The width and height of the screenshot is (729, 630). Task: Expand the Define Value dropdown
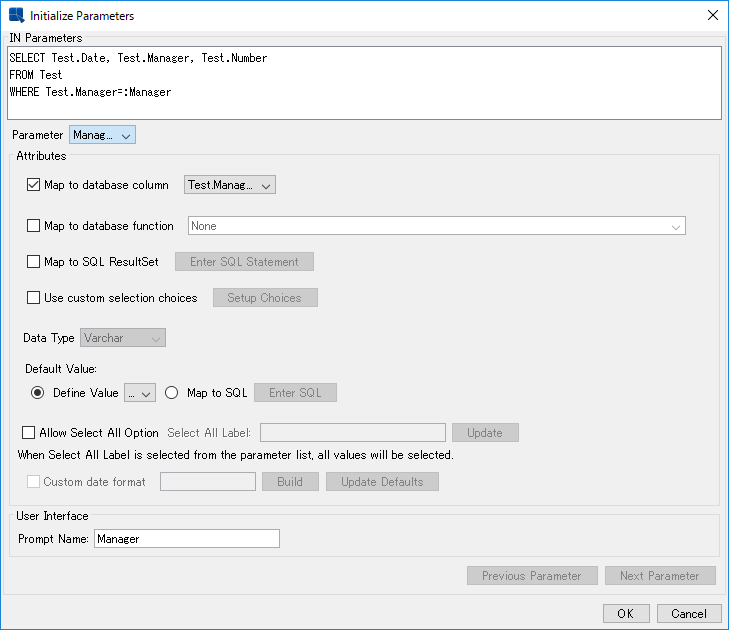click(140, 393)
